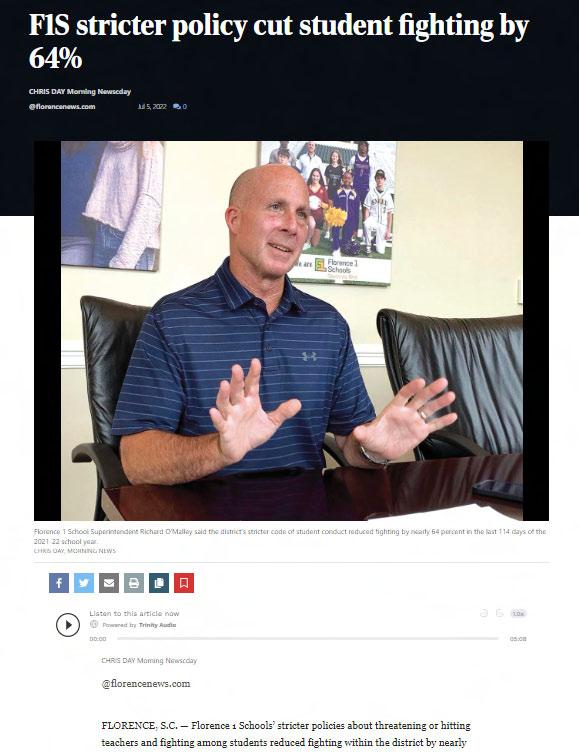Image resolution: width=579 pixels, height=752 pixels.
Task: Open @florencenews.com link below audio player
Action: point(146,683)
